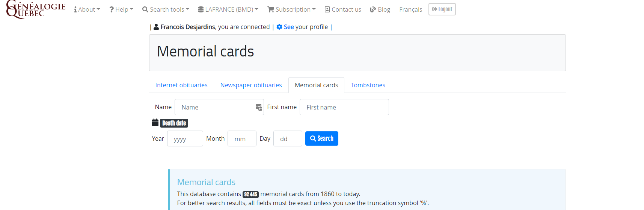
Task: Click the Blog feed icon
Action: [373, 9]
